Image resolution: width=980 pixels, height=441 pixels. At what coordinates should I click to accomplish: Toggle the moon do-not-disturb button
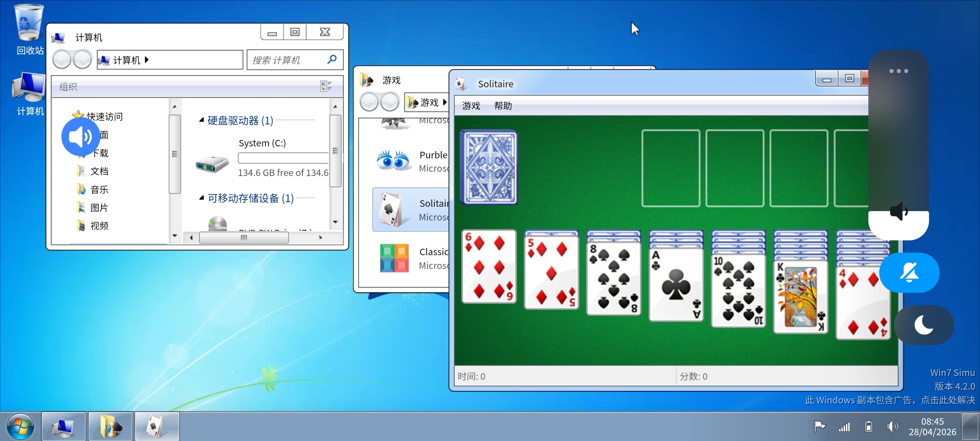tap(924, 325)
